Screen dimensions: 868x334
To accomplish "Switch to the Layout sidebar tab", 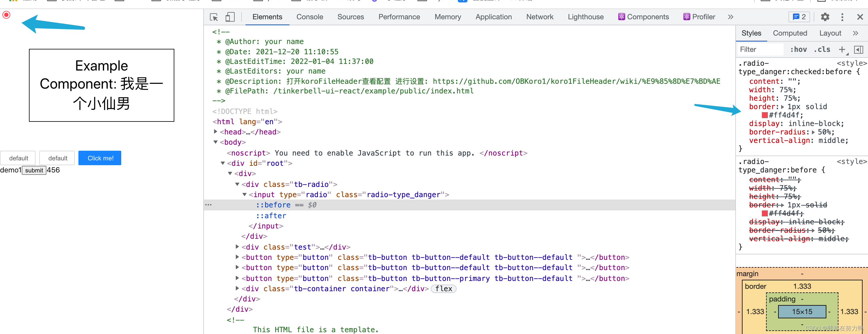I will 830,33.
